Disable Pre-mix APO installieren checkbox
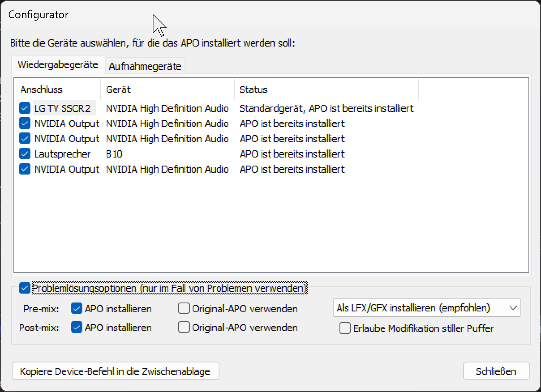The image size is (541, 392). pyautogui.click(x=76, y=308)
